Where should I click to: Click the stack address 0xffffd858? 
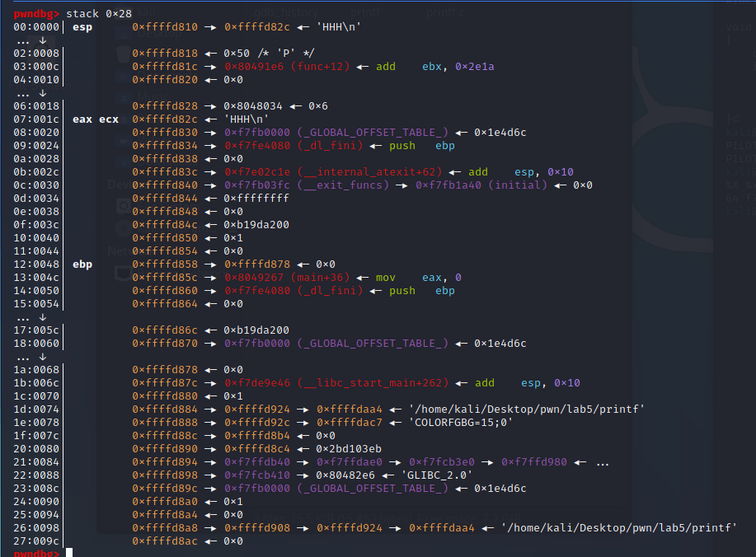tap(165, 264)
